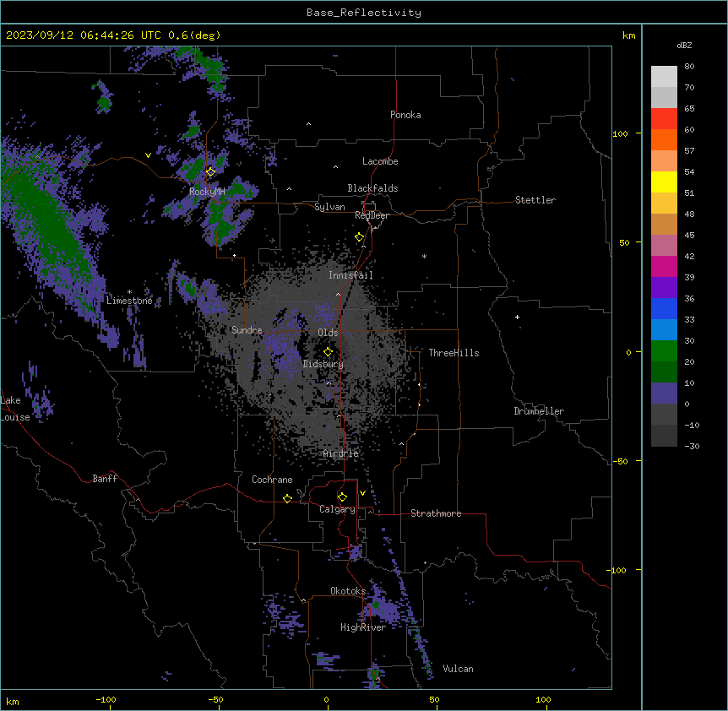
Task: Click the yellow diamond marker above Calgary label
Action: pos(342,497)
